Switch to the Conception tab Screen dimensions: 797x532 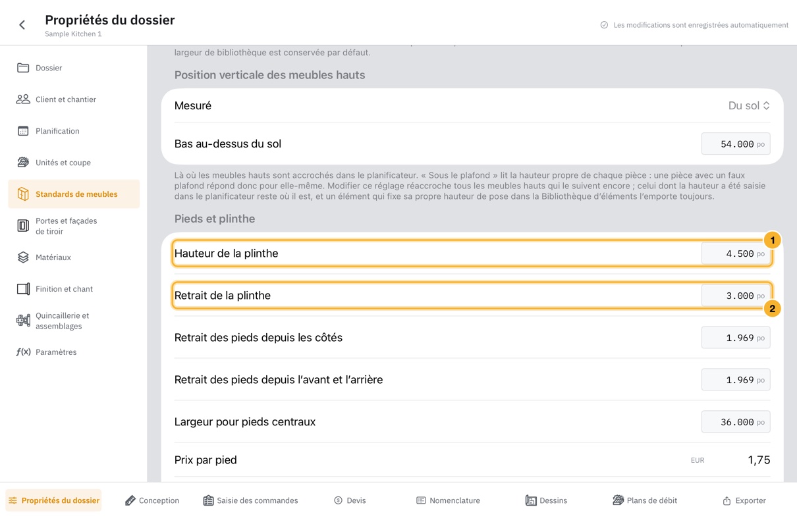pyautogui.click(x=152, y=500)
